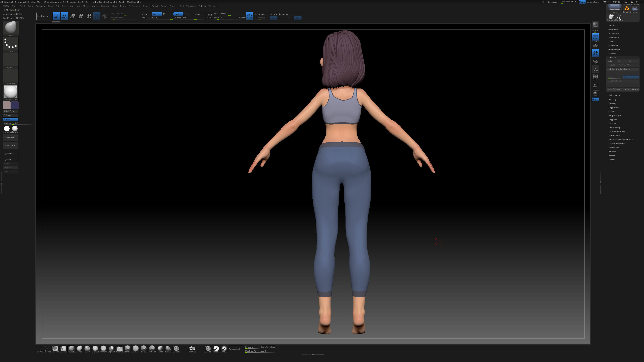This screenshot has width=644, height=362.
Task: Expand the Display Properties section
Action: click(x=617, y=144)
